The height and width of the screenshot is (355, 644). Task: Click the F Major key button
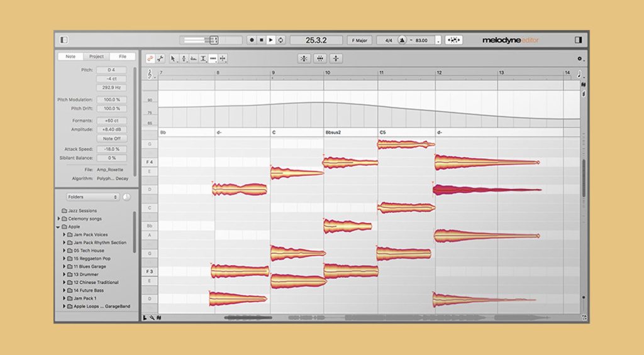359,40
